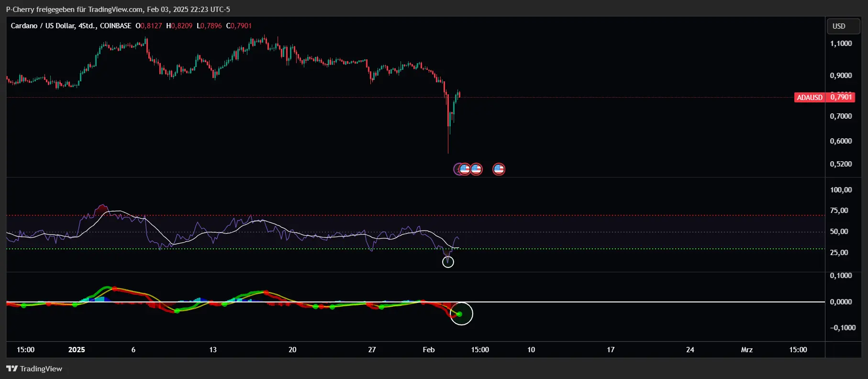Click the 25,00 RSI scale label
The height and width of the screenshot is (379, 868).
pyautogui.click(x=839, y=253)
